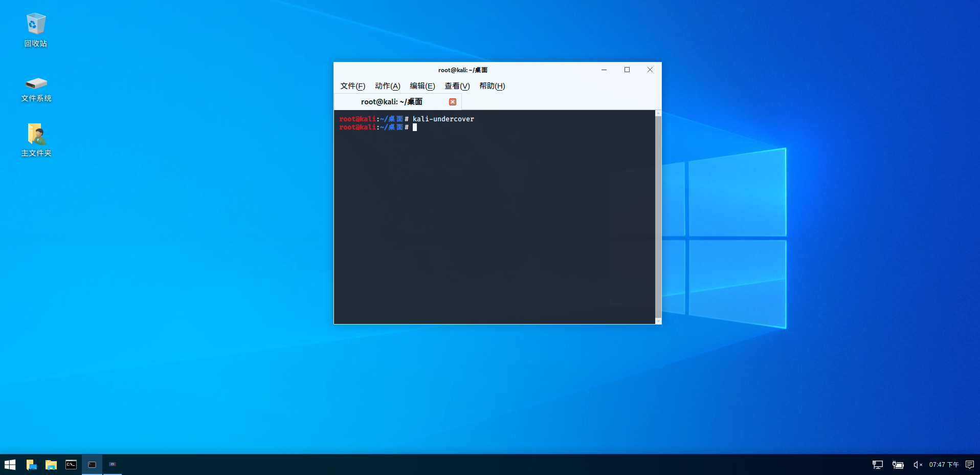Image resolution: width=980 pixels, height=475 pixels.
Task: Click the network status tray icon
Action: coord(877,464)
